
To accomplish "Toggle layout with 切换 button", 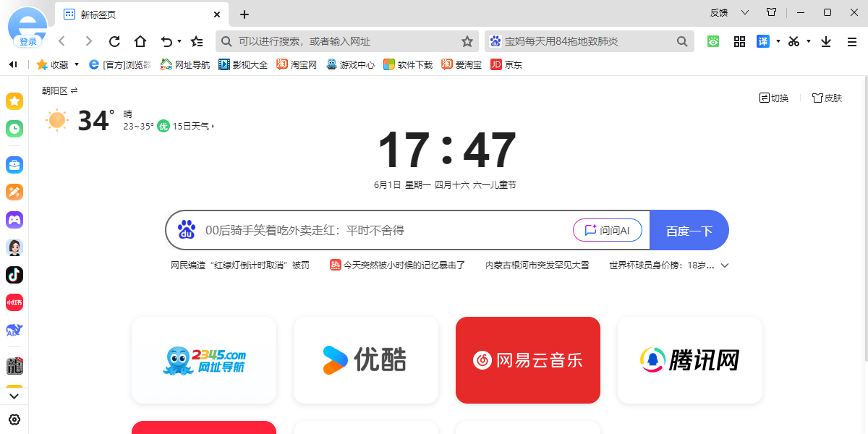I will pos(773,98).
